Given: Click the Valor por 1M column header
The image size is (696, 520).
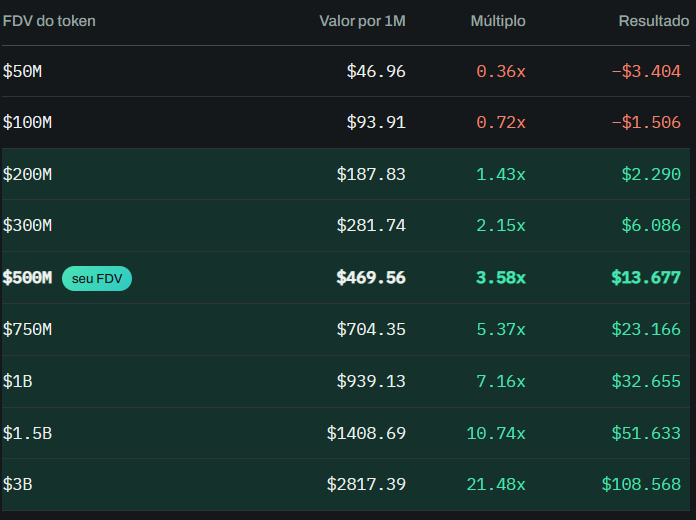Looking at the screenshot, I should [x=362, y=21].
